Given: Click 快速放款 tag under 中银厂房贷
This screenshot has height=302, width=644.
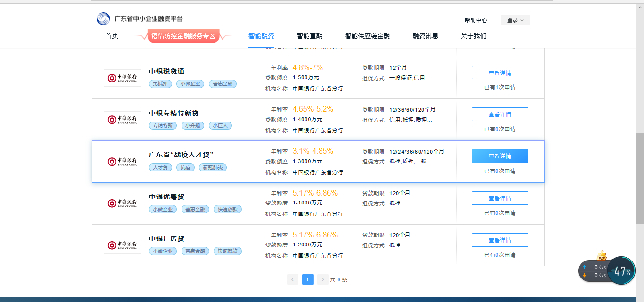Looking at the screenshot, I should (228, 251).
